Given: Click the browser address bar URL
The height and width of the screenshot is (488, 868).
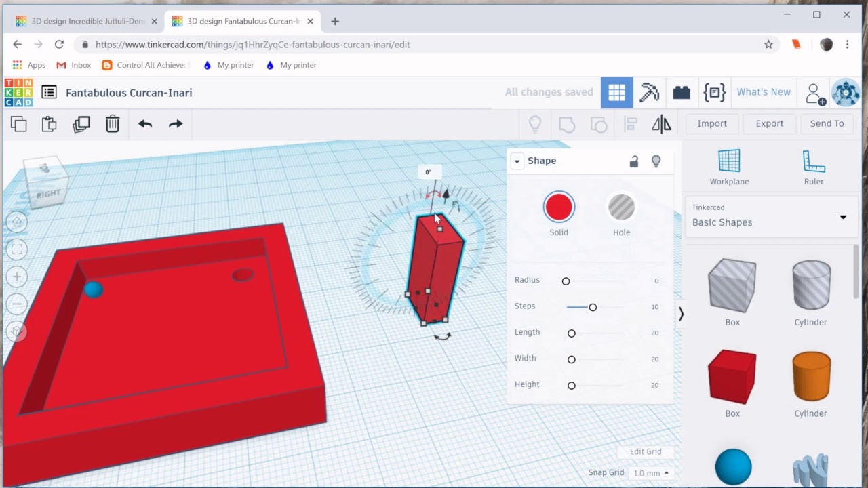Looking at the screenshot, I should pos(252,45).
